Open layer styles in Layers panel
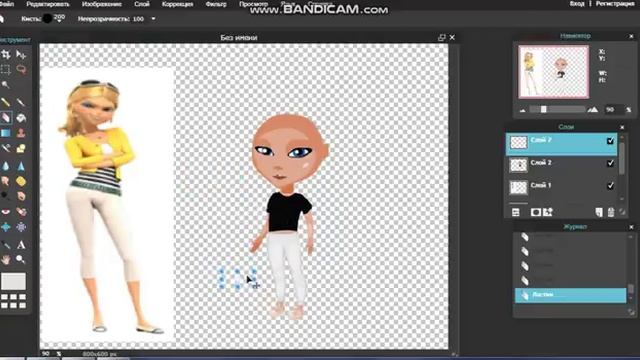The image size is (640, 360). [548, 212]
